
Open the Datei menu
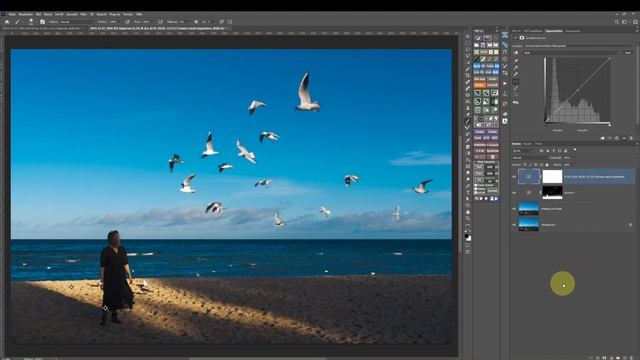tap(12, 14)
